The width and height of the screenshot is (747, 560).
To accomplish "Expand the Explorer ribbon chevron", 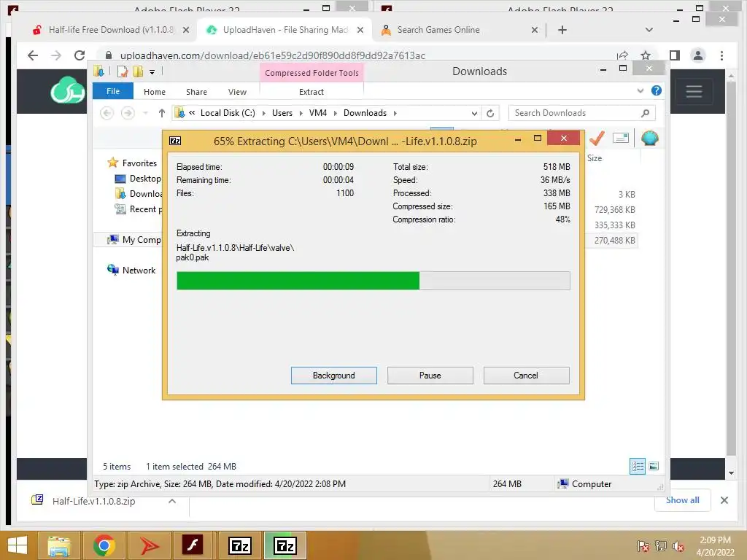I will (x=640, y=90).
